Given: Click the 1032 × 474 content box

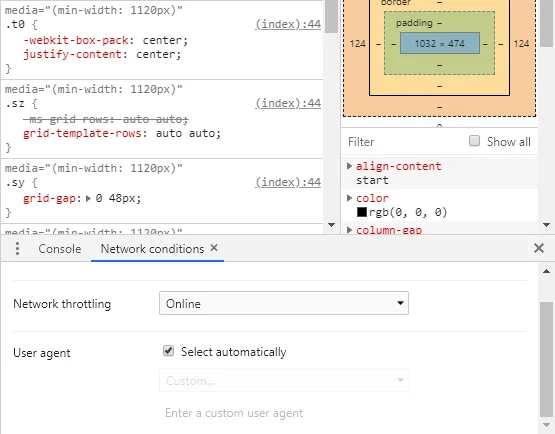Looking at the screenshot, I should pos(440,44).
